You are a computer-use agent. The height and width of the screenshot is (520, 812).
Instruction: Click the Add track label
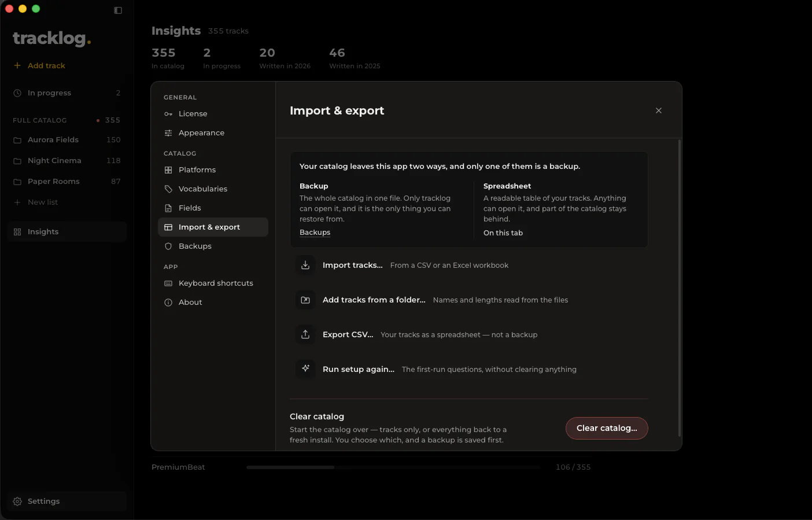click(46, 66)
